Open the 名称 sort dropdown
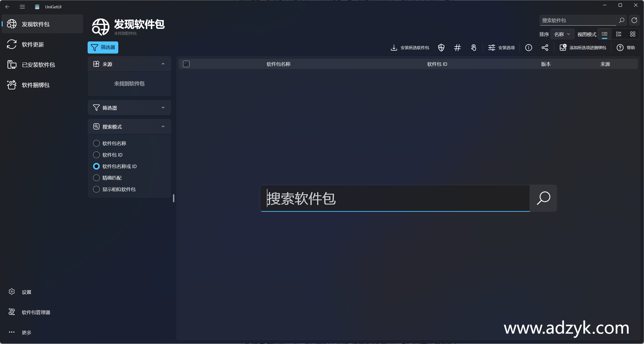 point(562,34)
